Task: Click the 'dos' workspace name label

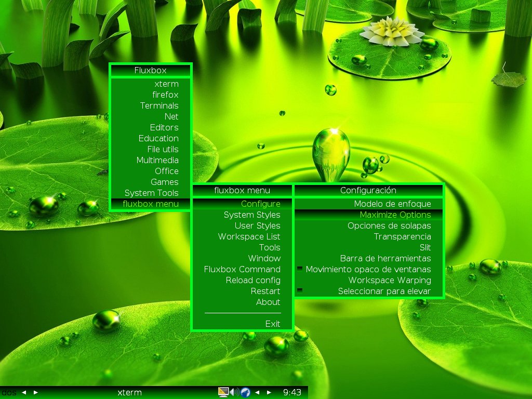Action: (9, 393)
